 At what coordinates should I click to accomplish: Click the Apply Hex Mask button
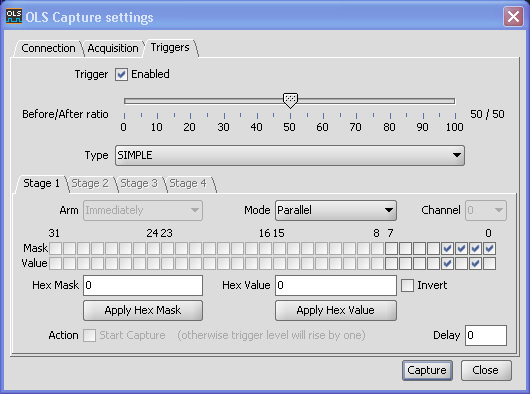143,310
